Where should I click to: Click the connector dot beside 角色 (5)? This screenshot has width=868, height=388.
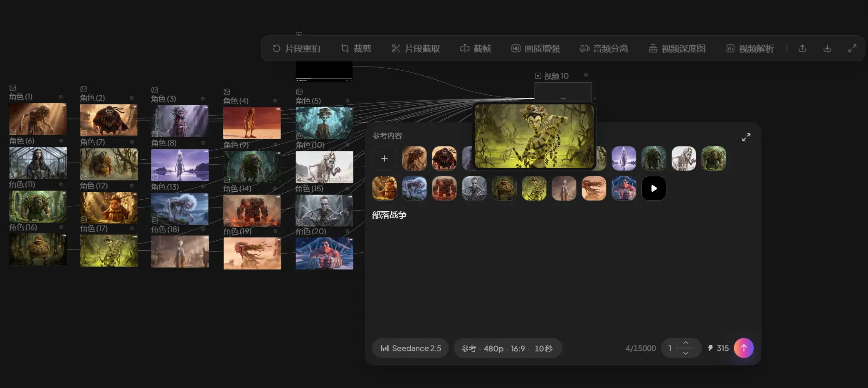pos(348,101)
